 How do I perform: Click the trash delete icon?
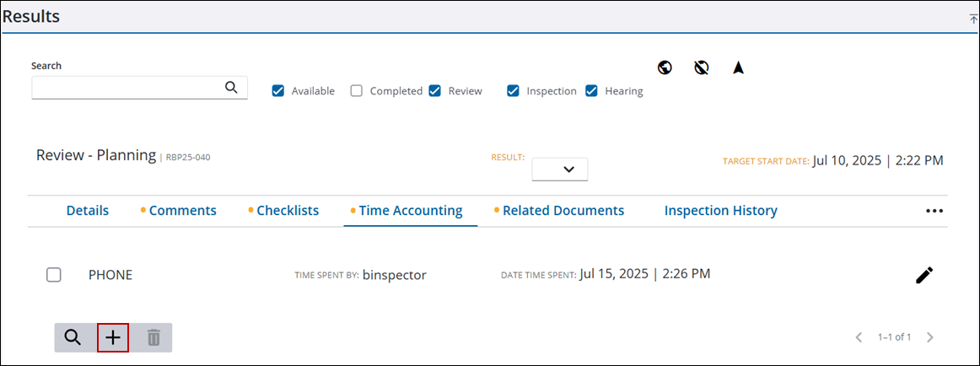tap(153, 337)
